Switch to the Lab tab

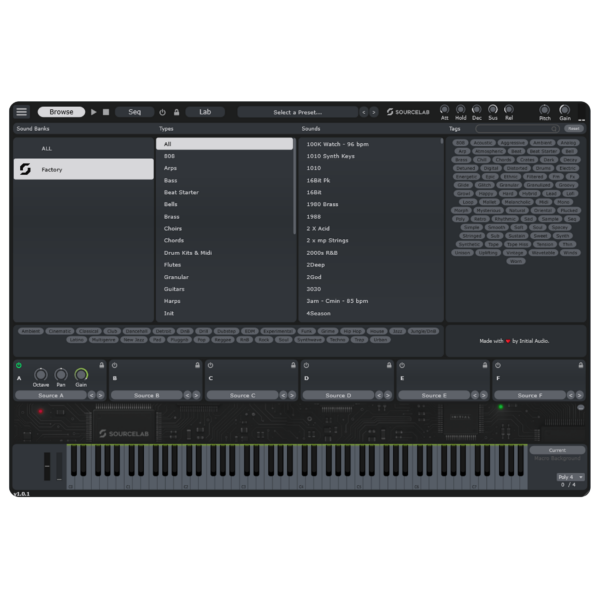point(205,112)
